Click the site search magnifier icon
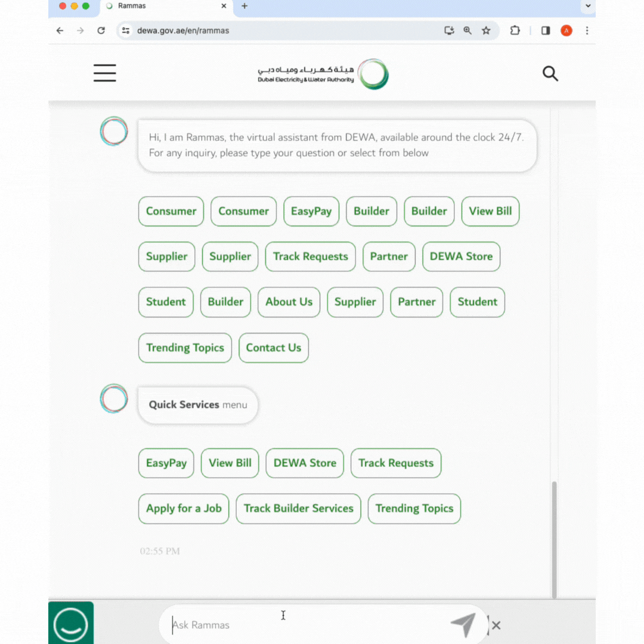This screenshot has height=644, width=644. click(x=550, y=73)
